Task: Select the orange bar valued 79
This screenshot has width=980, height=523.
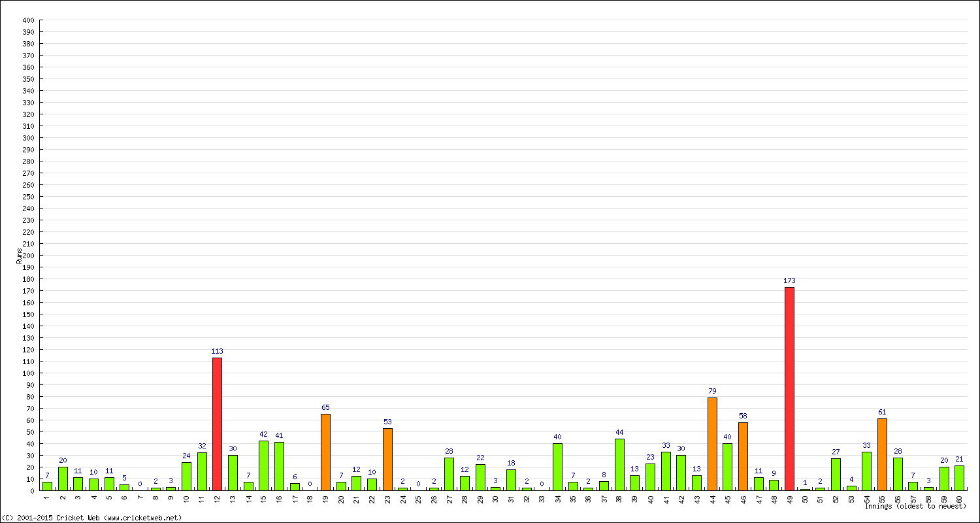Action: (x=712, y=444)
